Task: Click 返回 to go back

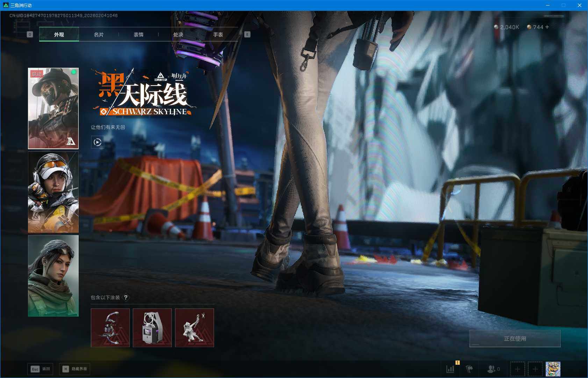Action: click(40, 369)
